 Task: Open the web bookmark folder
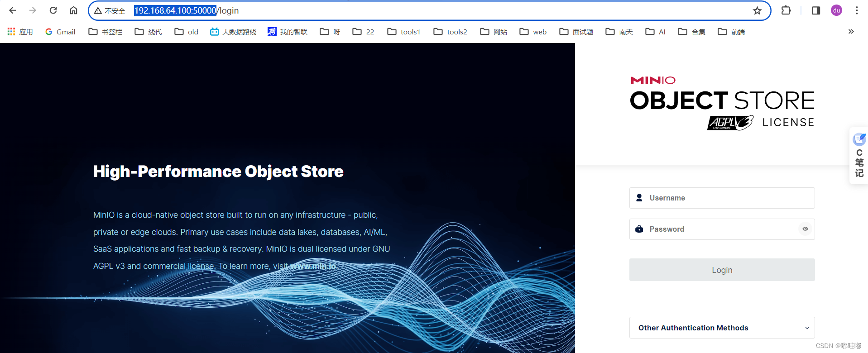tap(533, 32)
